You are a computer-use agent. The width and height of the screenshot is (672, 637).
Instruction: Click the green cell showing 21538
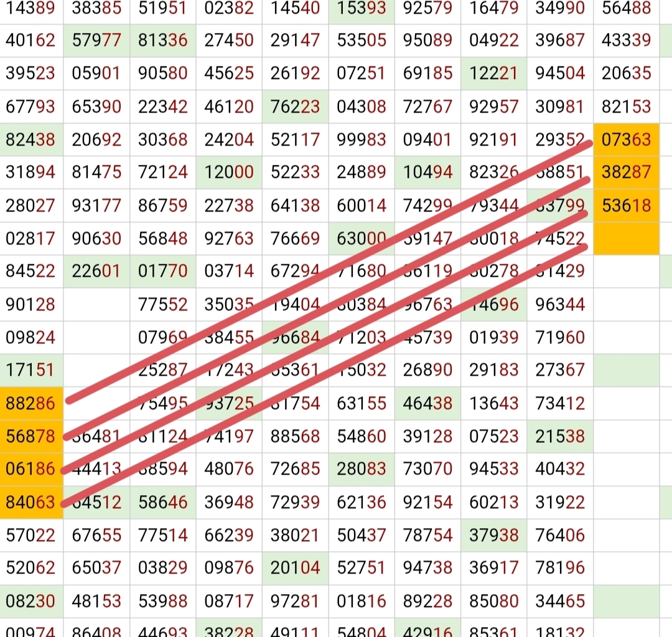click(560, 437)
